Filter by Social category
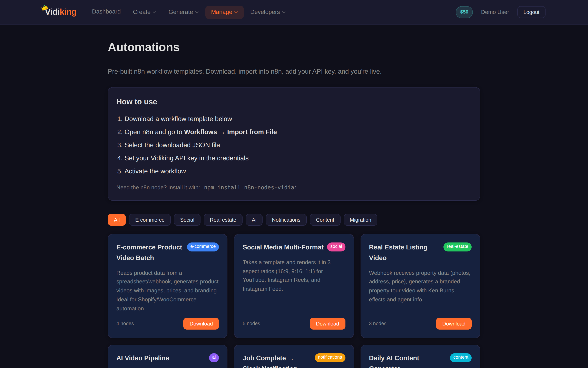This screenshot has height=368, width=588. click(187, 220)
